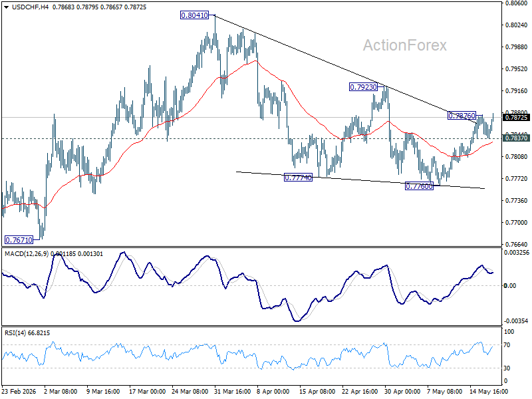The height and width of the screenshot is (399, 532).
Task: Click the 24 Mar 08:00 time label
Action: [190, 391]
